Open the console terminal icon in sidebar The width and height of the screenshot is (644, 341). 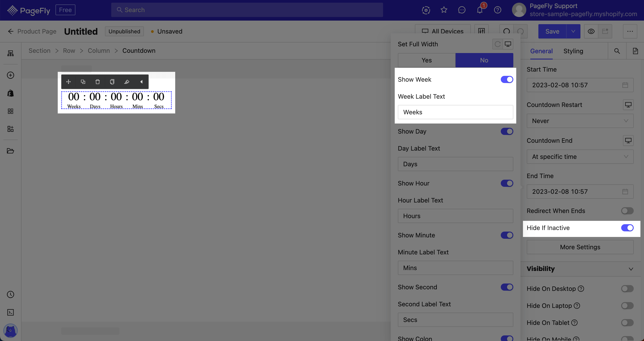(x=11, y=313)
